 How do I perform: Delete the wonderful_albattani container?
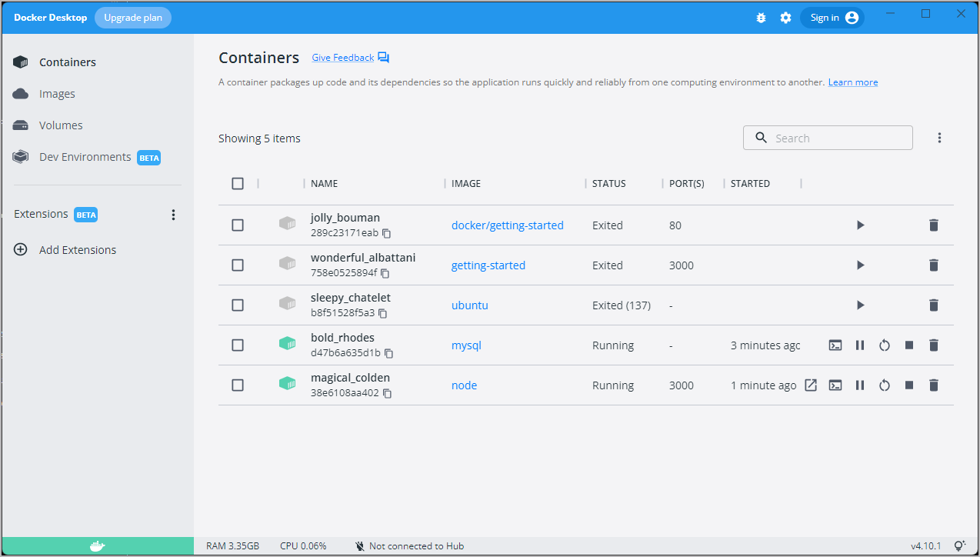(934, 265)
